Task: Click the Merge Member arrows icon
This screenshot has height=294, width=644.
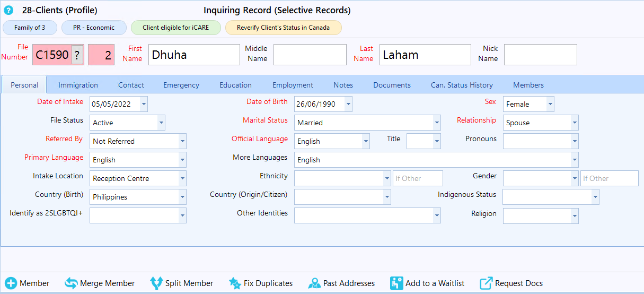Action: (71, 283)
